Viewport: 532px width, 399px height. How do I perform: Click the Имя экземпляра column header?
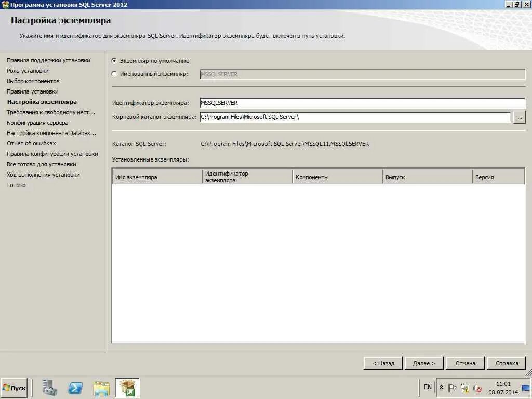[157, 177]
